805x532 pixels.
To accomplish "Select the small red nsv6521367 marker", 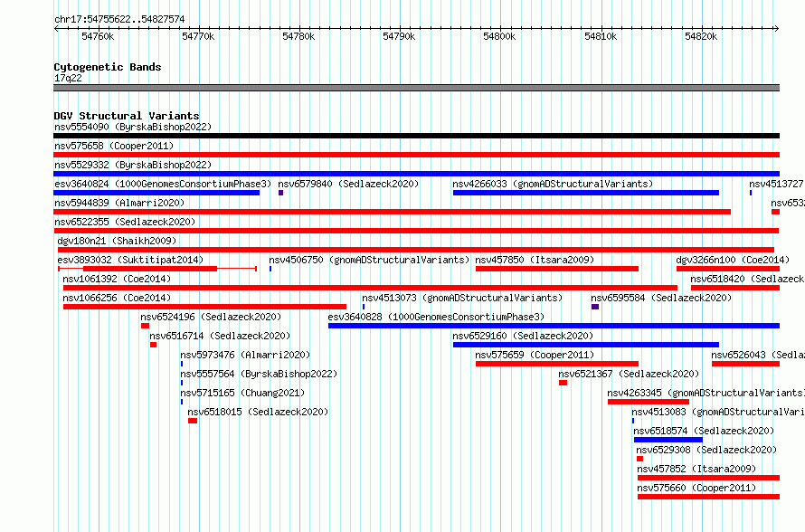I will coord(563,383).
